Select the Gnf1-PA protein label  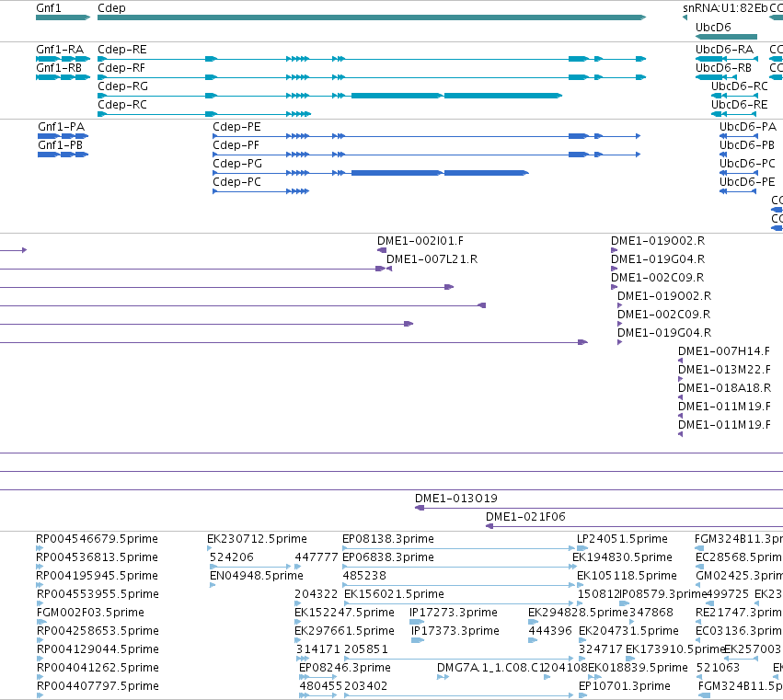point(62,126)
